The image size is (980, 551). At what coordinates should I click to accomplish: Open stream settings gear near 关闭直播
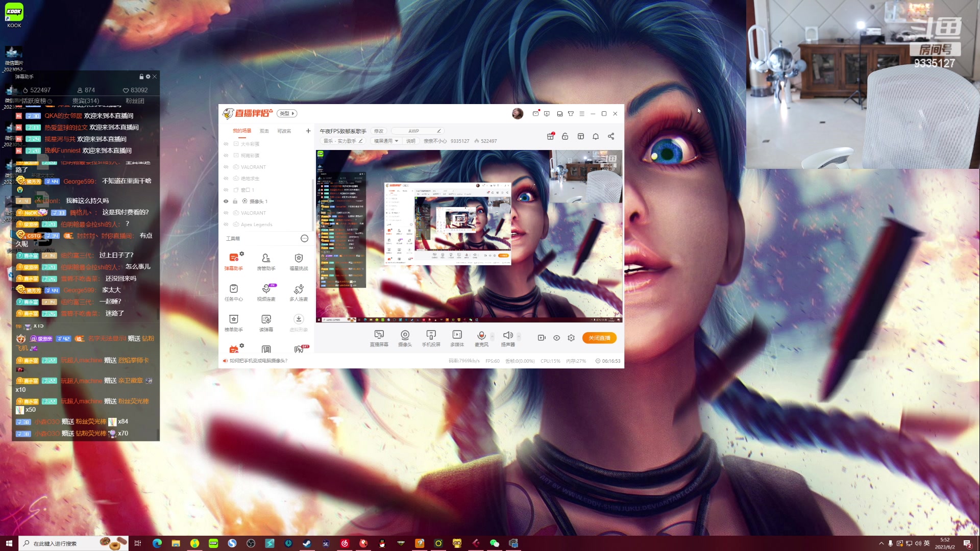click(x=571, y=338)
